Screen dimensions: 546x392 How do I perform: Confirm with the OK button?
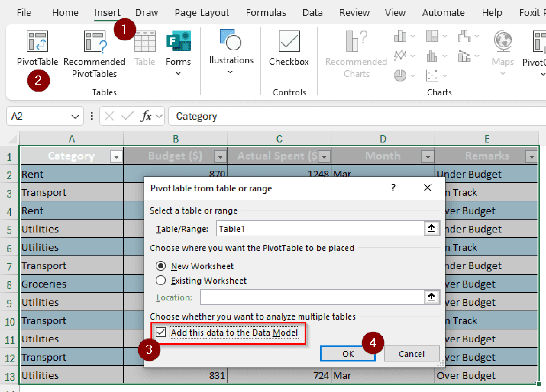(x=348, y=354)
